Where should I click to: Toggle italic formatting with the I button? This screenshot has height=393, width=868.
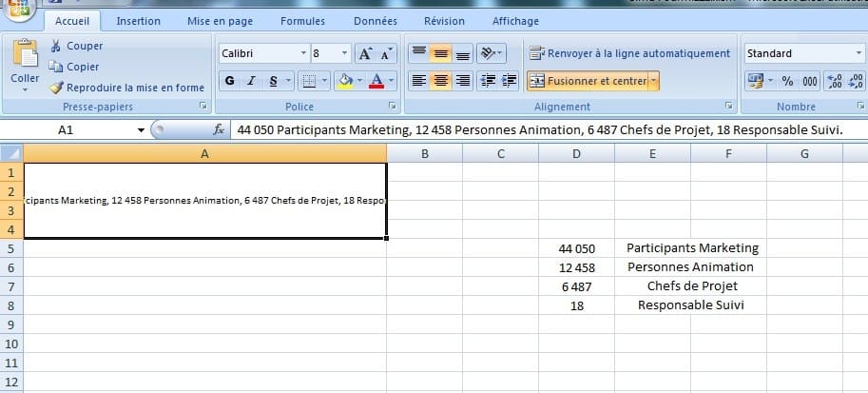[251, 81]
